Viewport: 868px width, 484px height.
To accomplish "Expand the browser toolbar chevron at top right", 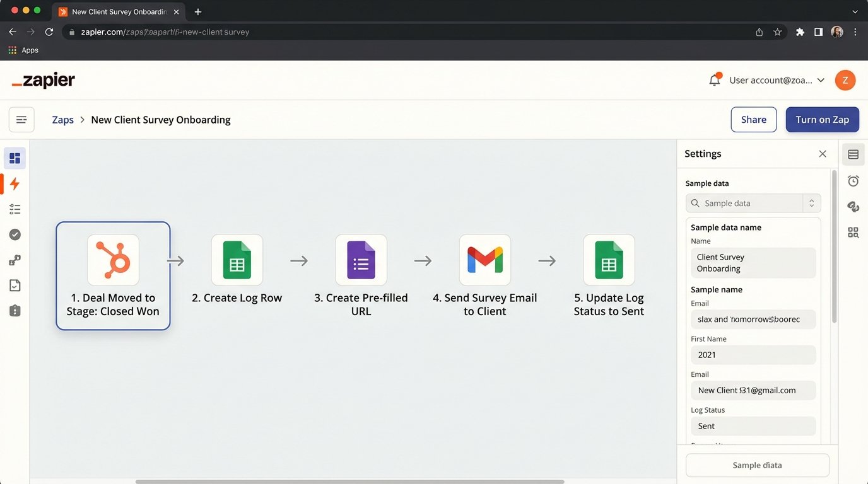I will [x=855, y=11].
